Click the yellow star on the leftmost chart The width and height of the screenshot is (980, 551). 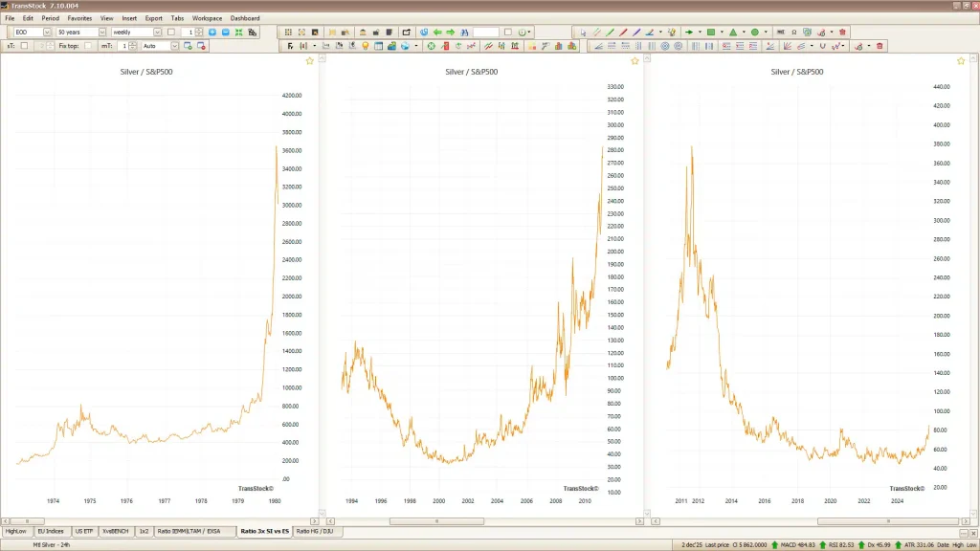coord(308,60)
